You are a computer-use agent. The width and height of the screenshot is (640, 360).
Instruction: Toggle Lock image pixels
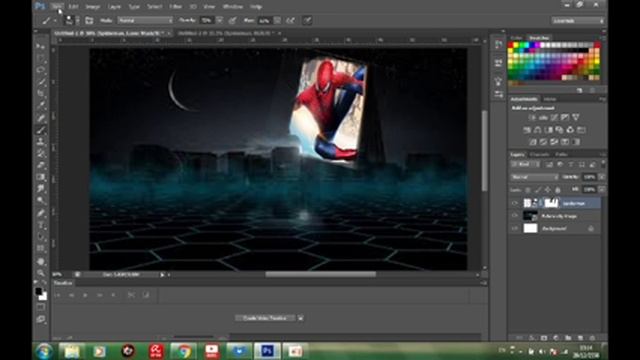[538, 190]
